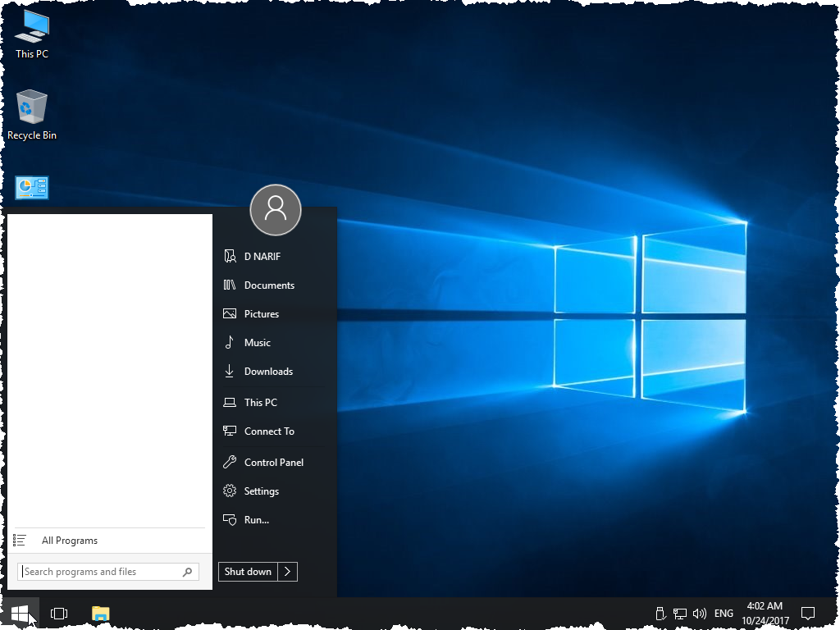Open the Action Center notification icon
Screen dimensions: 840x630
point(808,613)
